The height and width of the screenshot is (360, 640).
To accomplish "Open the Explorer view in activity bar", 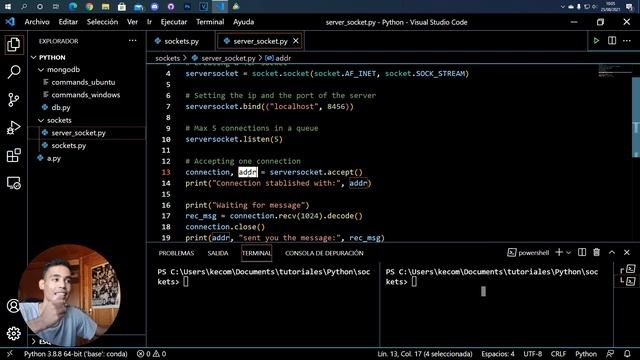I will click(x=13, y=44).
